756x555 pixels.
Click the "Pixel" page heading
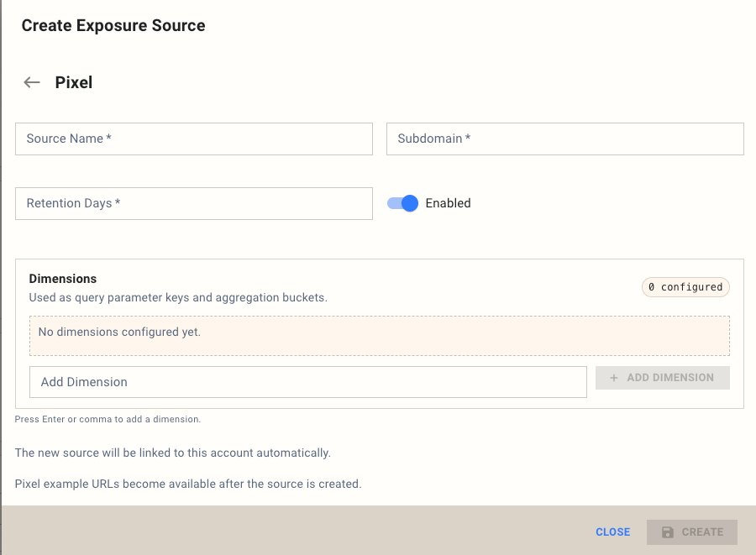pyautogui.click(x=74, y=82)
